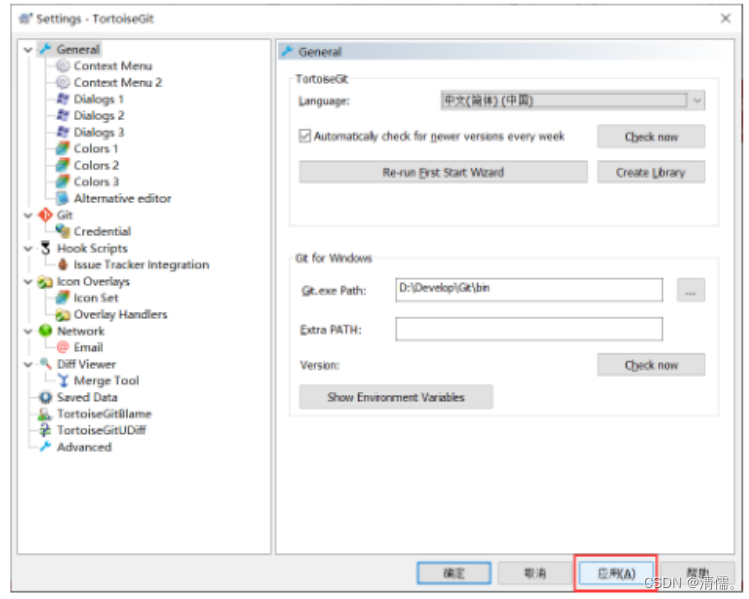Open Saved Data settings page
749x599 pixels.
tap(87, 397)
